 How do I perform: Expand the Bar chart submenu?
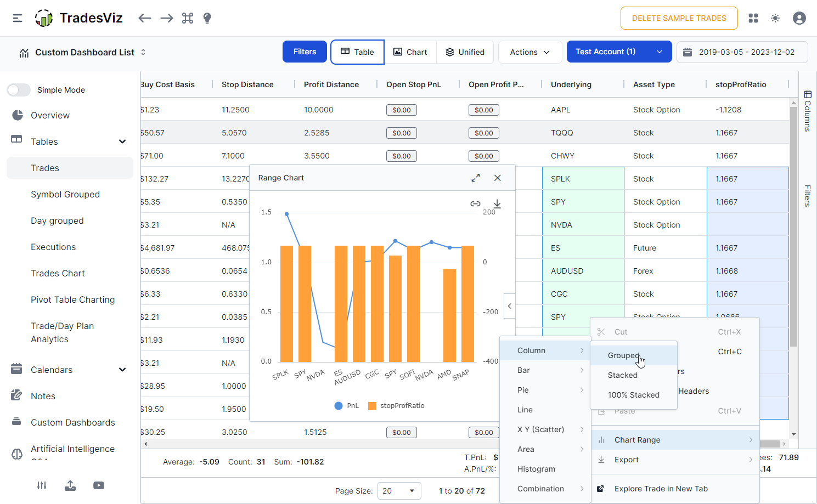545,370
